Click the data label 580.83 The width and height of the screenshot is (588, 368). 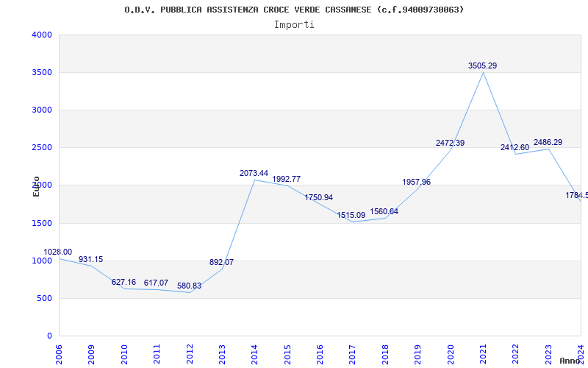pos(189,286)
